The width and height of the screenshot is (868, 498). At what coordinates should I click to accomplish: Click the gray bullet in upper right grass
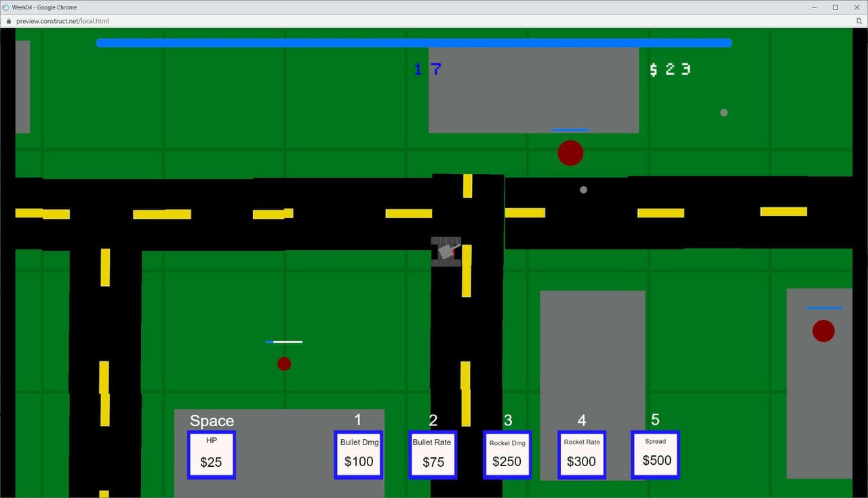pos(724,112)
